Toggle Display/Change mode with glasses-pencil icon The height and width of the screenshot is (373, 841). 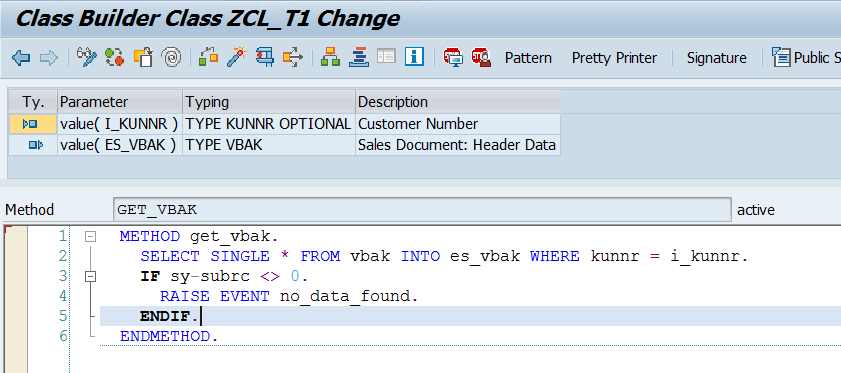[86, 57]
